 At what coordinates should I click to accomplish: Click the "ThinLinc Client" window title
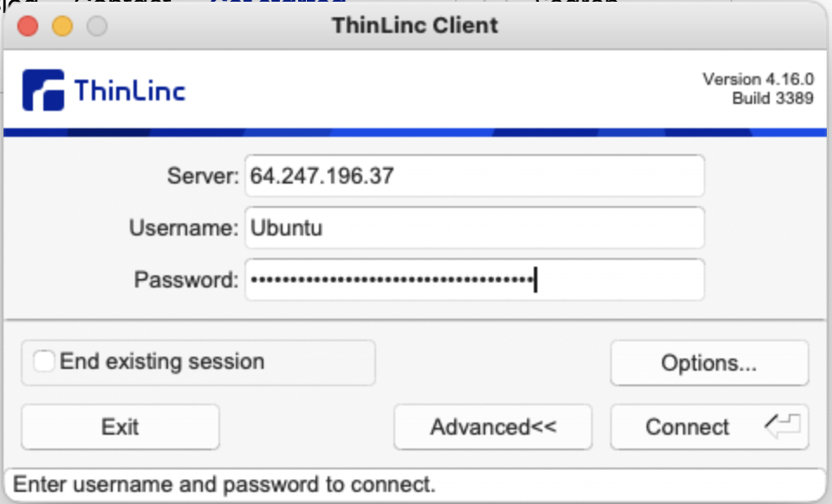(x=415, y=25)
